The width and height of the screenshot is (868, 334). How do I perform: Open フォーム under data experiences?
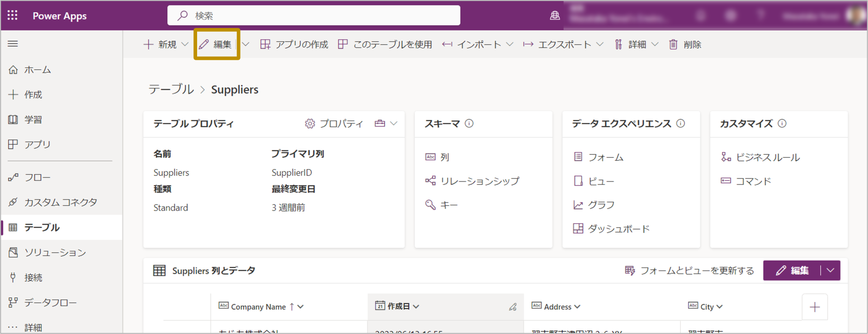click(x=599, y=157)
